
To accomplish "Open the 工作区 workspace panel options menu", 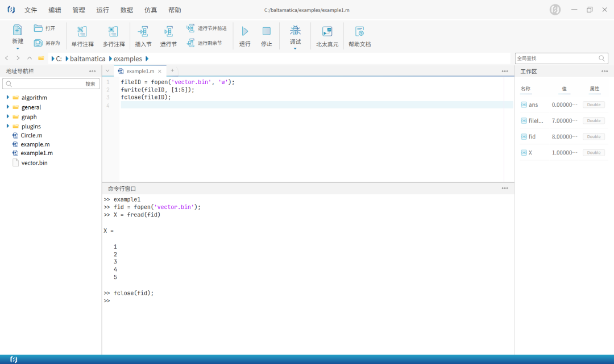I will (604, 72).
